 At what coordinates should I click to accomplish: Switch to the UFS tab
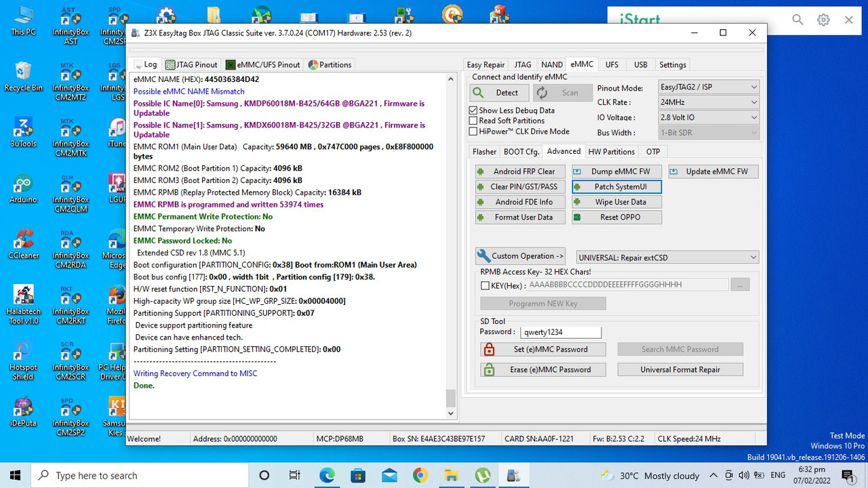pyautogui.click(x=612, y=64)
